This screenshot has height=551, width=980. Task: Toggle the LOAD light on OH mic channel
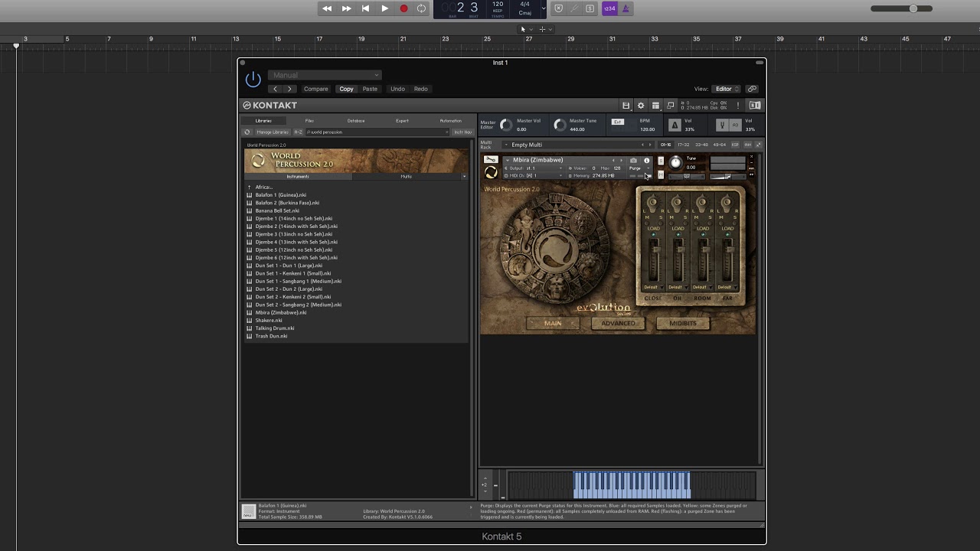tap(678, 234)
